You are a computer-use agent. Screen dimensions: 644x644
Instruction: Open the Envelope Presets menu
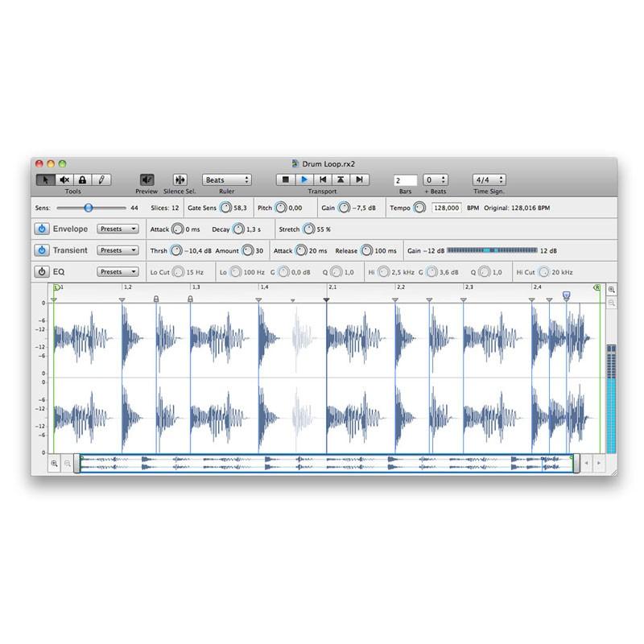point(118,229)
